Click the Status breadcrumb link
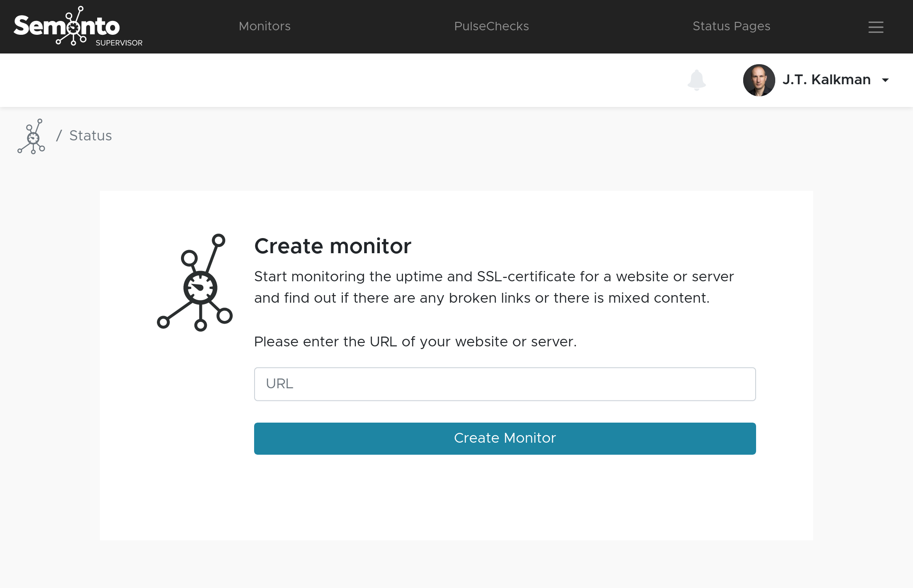This screenshot has height=588, width=913. [90, 136]
